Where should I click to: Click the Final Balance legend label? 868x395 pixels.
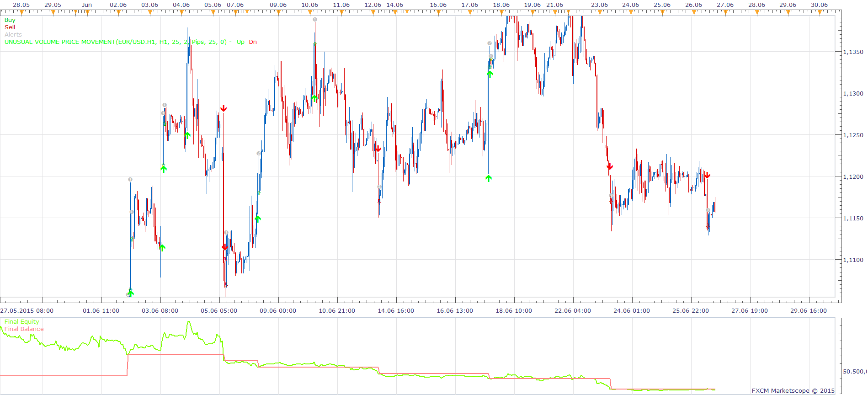(x=24, y=329)
